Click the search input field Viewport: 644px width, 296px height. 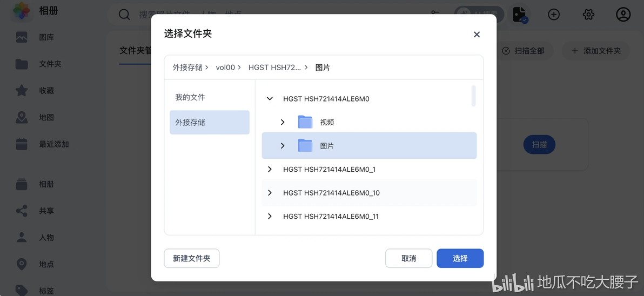pyautogui.click(x=279, y=15)
